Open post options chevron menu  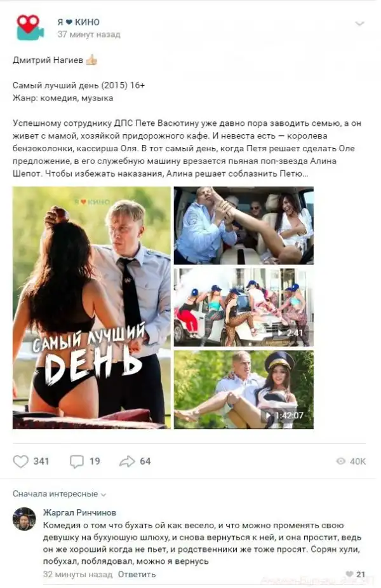pos(359,24)
